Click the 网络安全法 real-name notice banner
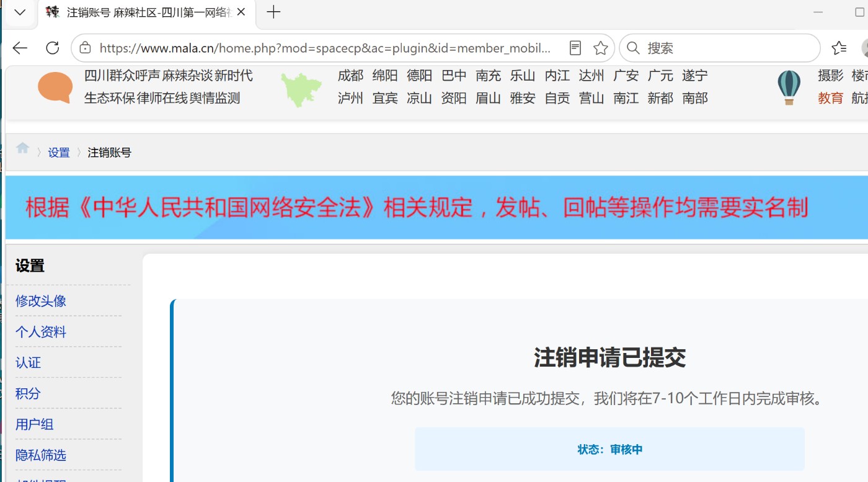The width and height of the screenshot is (868, 482). (x=436, y=207)
